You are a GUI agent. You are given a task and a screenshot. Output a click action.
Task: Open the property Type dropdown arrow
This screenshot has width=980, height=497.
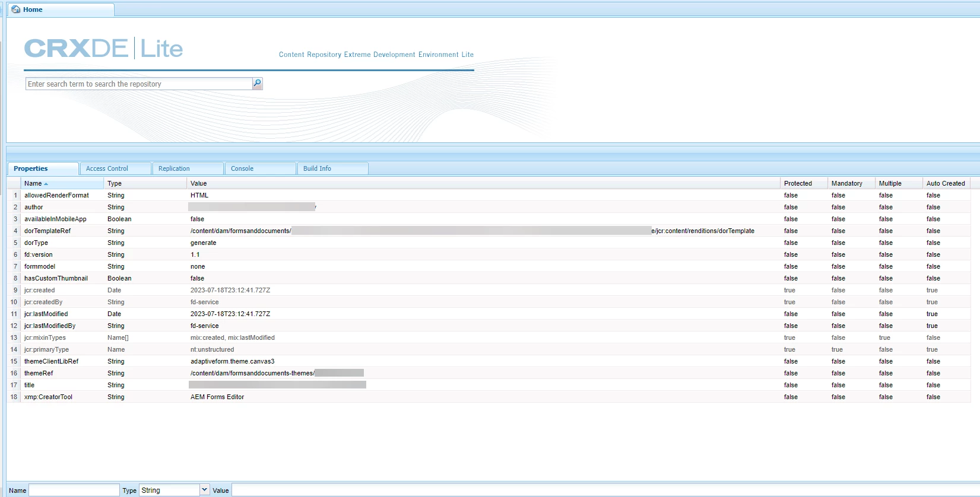pyautogui.click(x=205, y=490)
